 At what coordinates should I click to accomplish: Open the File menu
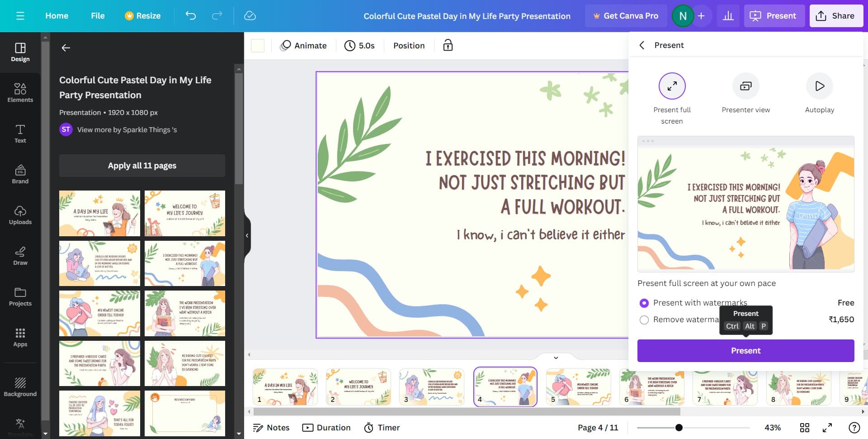point(98,16)
